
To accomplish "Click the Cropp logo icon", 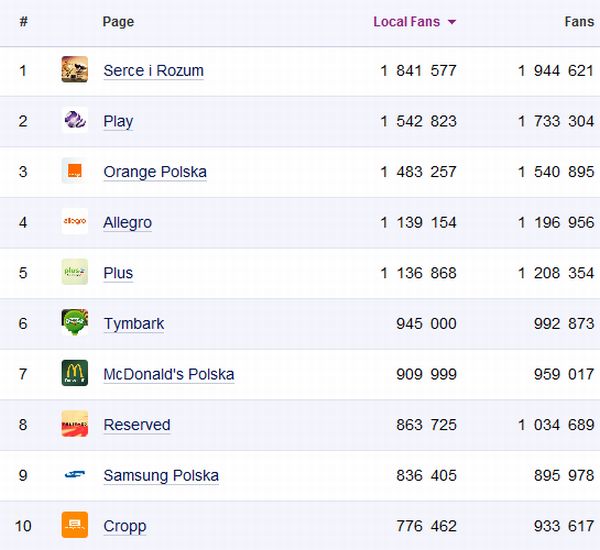I will (x=74, y=525).
